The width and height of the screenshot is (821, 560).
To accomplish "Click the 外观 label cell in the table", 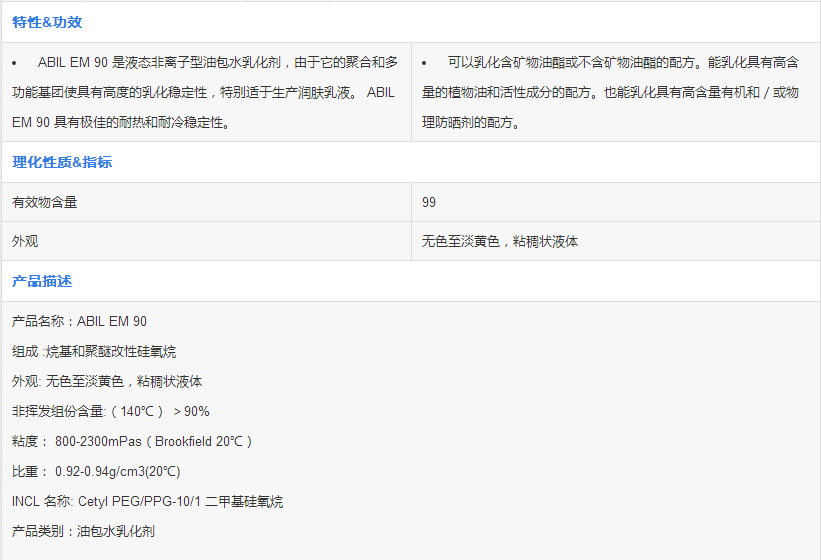I will point(25,242).
